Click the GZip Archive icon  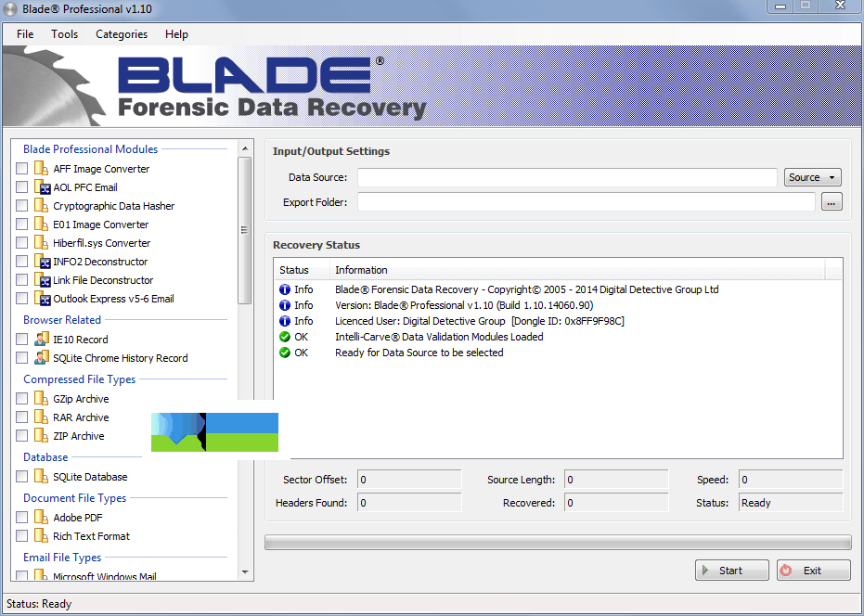coord(42,398)
